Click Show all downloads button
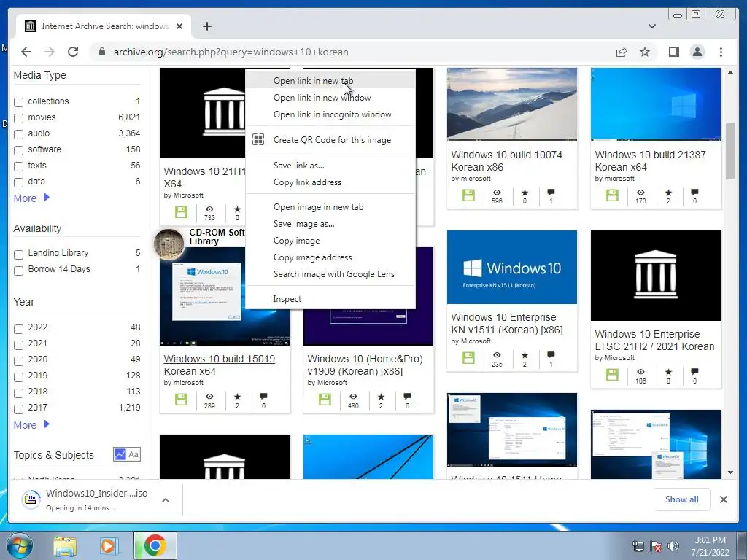This screenshot has width=747, height=560. tap(682, 499)
